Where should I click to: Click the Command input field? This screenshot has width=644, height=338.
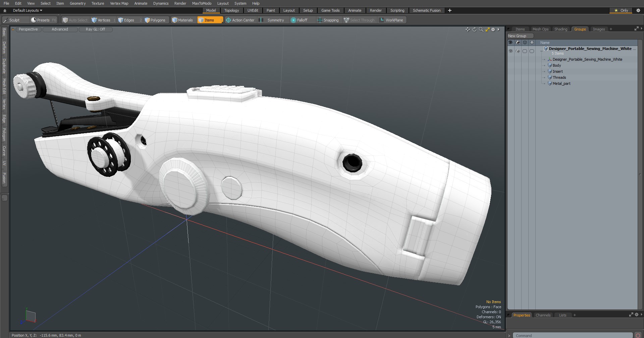(x=573, y=335)
